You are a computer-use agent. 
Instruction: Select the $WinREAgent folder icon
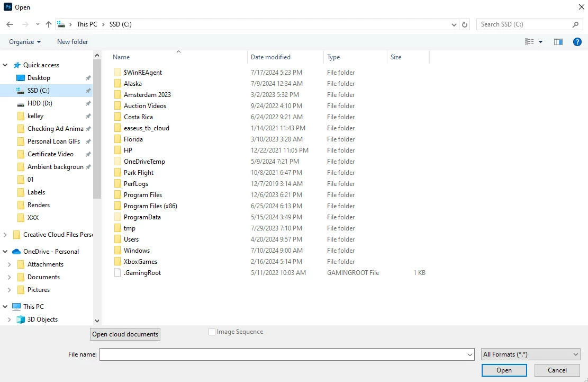(117, 73)
